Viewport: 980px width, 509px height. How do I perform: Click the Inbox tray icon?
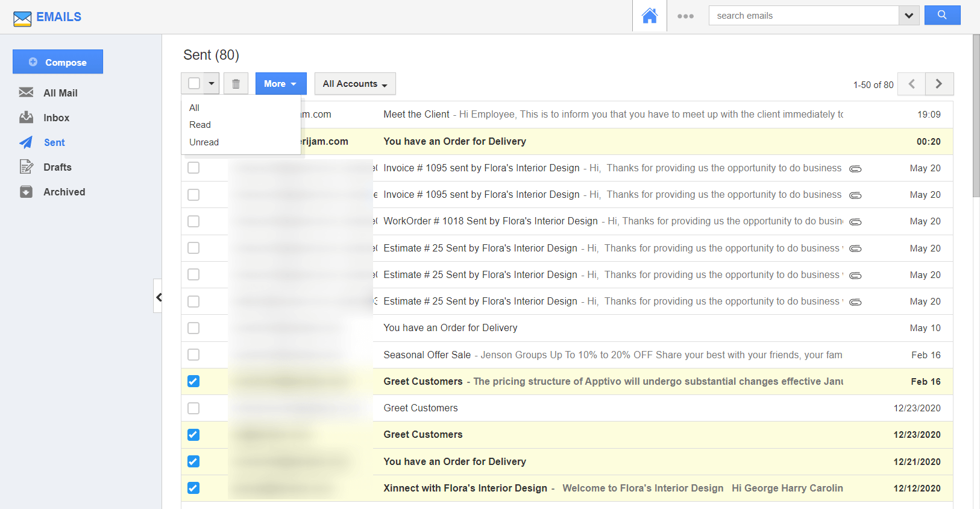tap(26, 117)
